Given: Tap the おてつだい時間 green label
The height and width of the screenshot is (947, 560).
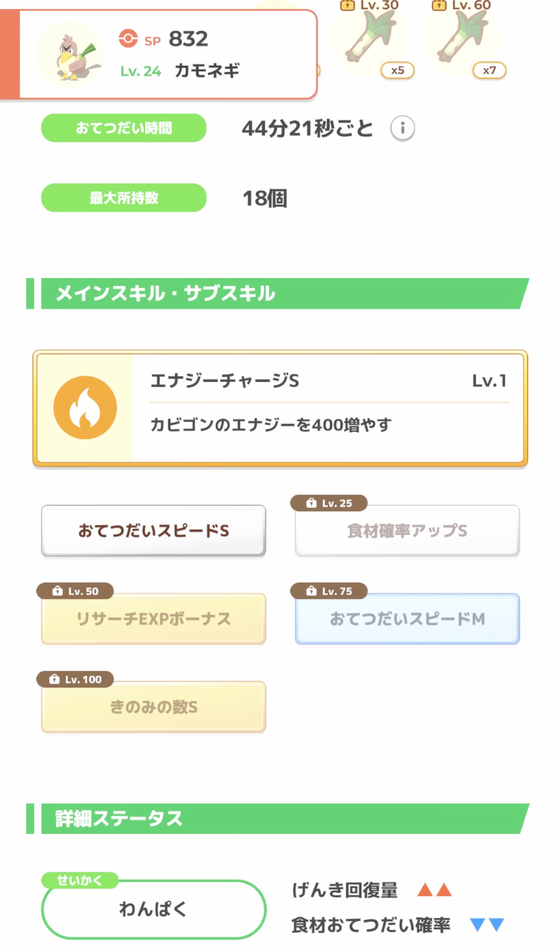Looking at the screenshot, I should pos(123,128).
